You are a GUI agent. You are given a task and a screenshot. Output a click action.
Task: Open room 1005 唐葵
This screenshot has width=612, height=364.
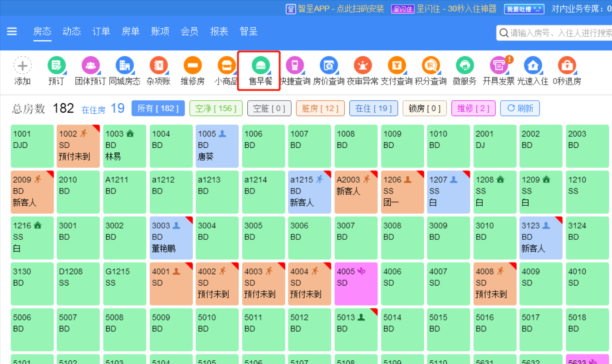tap(217, 146)
